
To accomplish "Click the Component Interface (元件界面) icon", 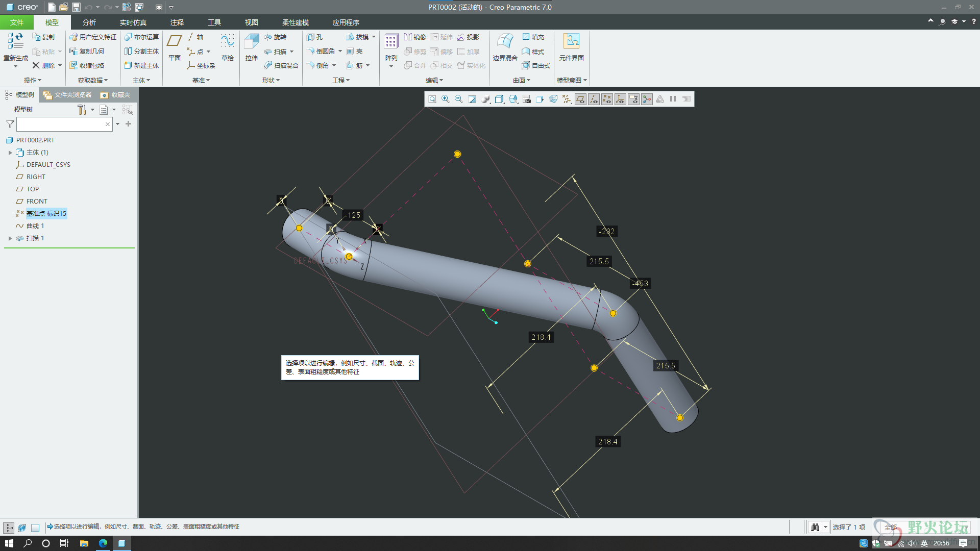I will 571,41.
